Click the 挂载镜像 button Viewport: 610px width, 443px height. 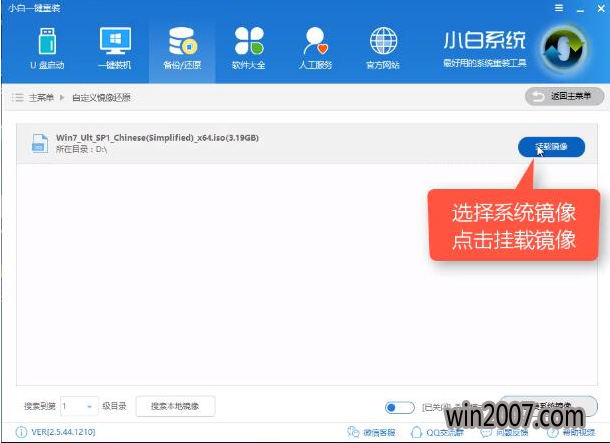click(551, 147)
